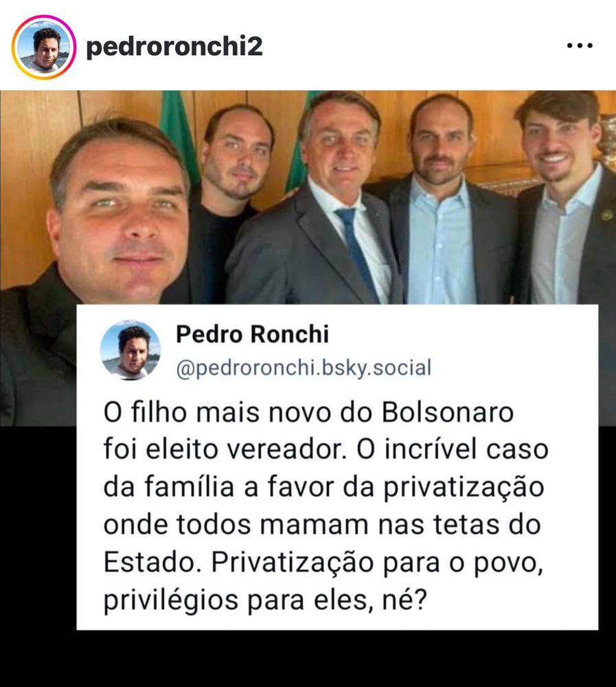Click the light blue shirt without a tie
616x687 pixels.
click(x=440, y=245)
